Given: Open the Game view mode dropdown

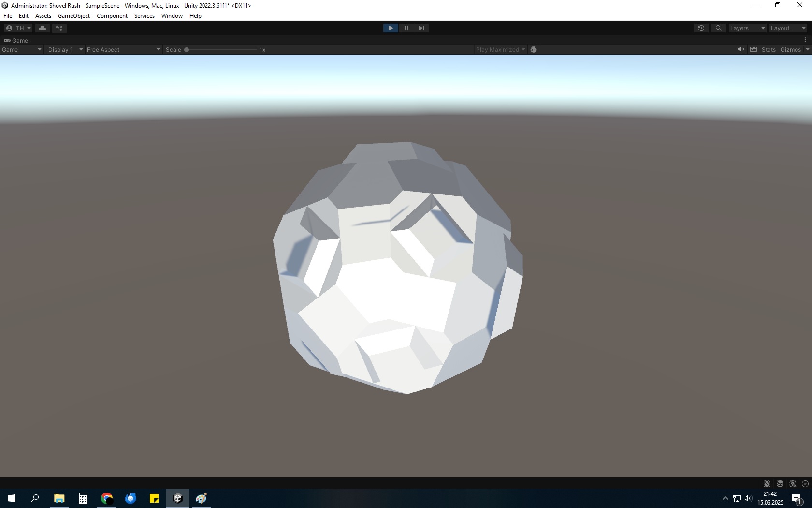Looking at the screenshot, I should (21, 49).
